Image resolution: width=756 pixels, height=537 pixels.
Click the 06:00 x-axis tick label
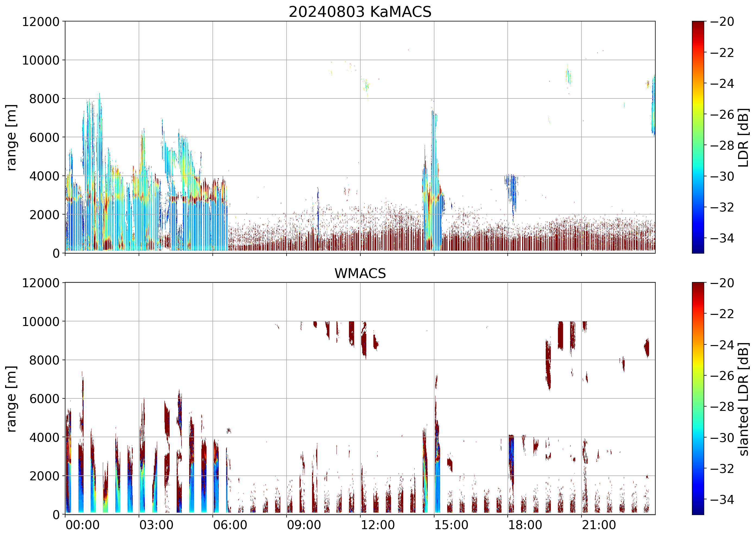(x=230, y=525)
